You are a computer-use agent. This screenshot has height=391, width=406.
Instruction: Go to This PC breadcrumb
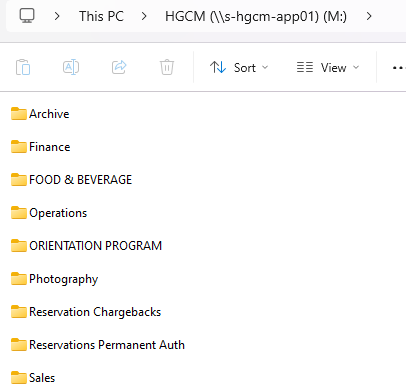(101, 16)
